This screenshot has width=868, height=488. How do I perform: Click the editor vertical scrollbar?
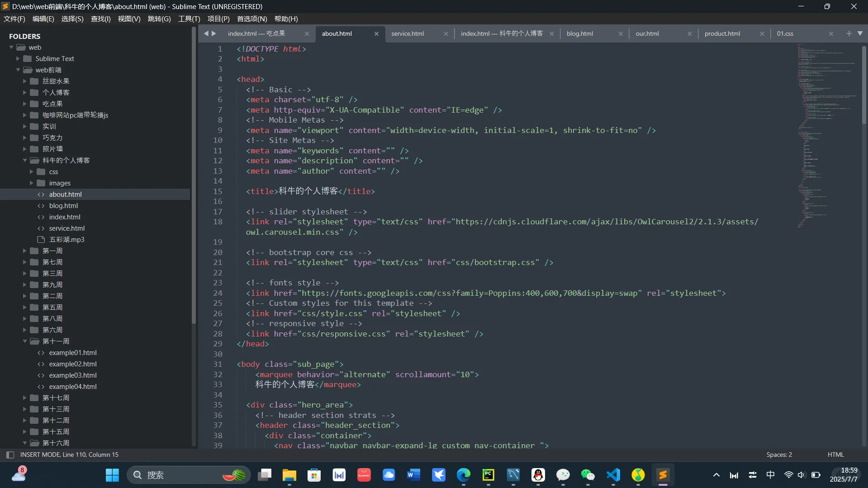coord(864,84)
